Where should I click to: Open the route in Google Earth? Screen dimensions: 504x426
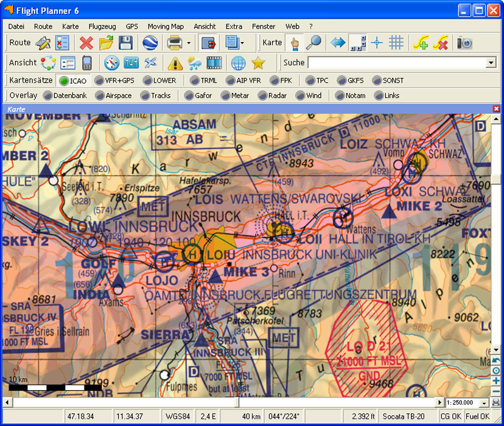(x=150, y=43)
